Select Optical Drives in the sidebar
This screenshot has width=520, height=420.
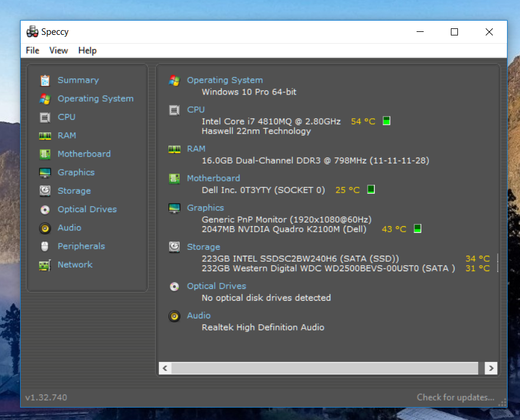point(87,210)
